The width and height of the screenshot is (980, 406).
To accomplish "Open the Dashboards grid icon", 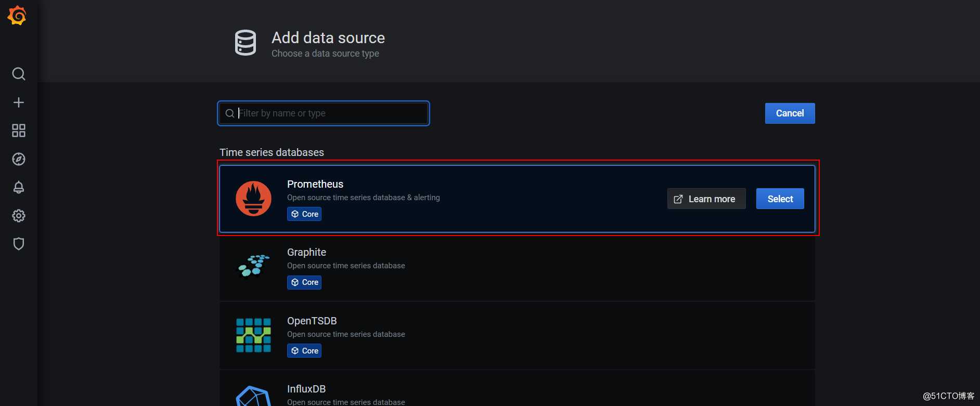I will [19, 130].
